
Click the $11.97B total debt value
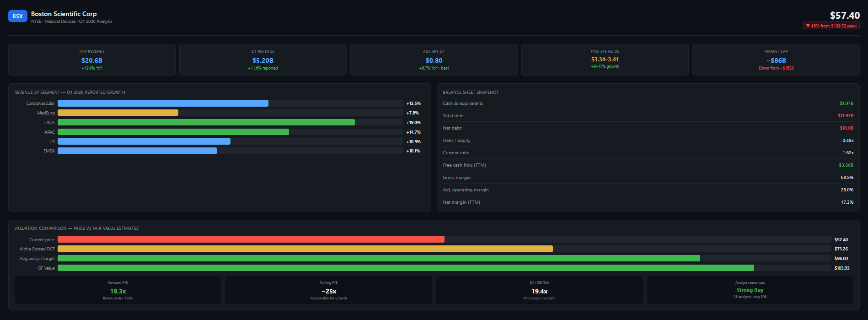coord(846,116)
